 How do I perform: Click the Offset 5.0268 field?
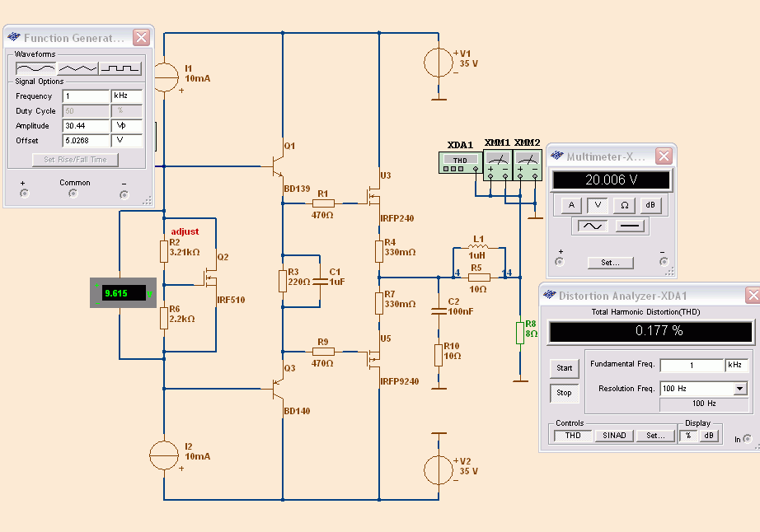point(86,140)
